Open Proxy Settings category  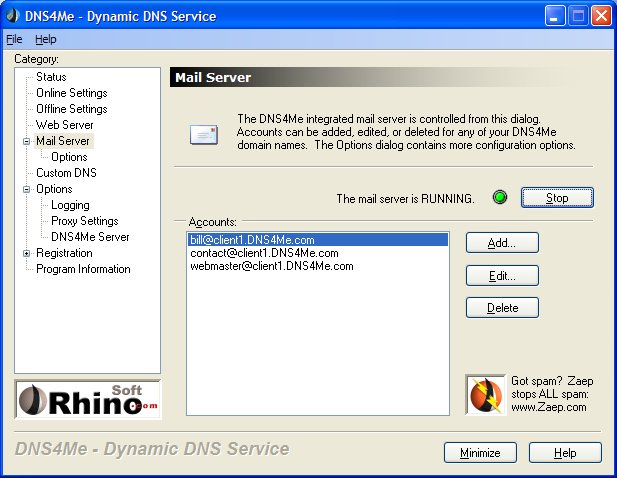click(x=85, y=221)
